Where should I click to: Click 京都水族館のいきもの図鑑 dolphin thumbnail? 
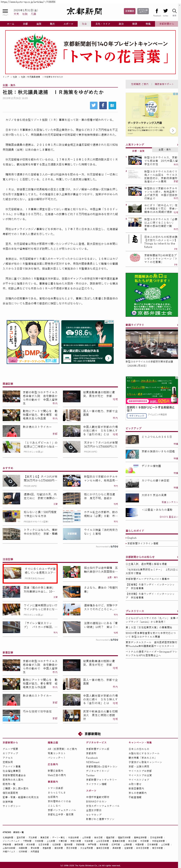[132, 454]
